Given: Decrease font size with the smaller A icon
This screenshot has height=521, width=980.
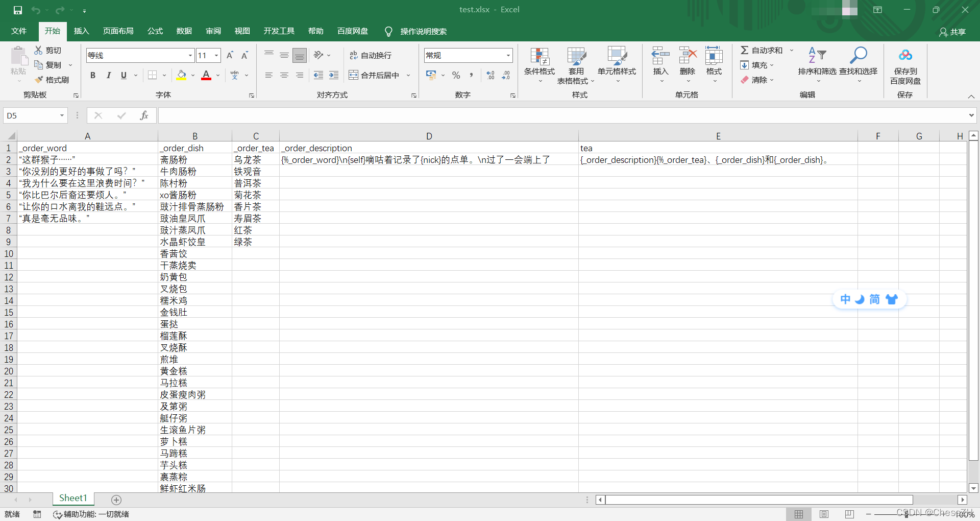Looking at the screenshot, I should pyautogui.click(x=245, y=55).
